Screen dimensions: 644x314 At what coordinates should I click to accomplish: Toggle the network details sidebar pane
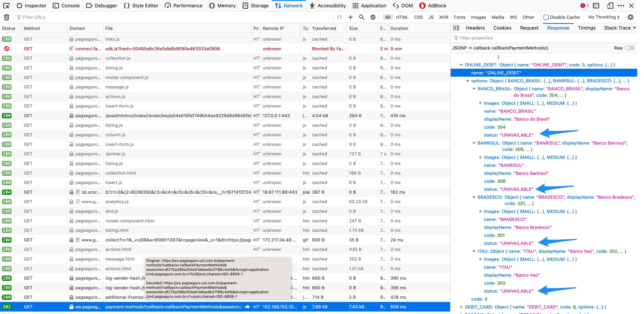(x=456, y=28)
